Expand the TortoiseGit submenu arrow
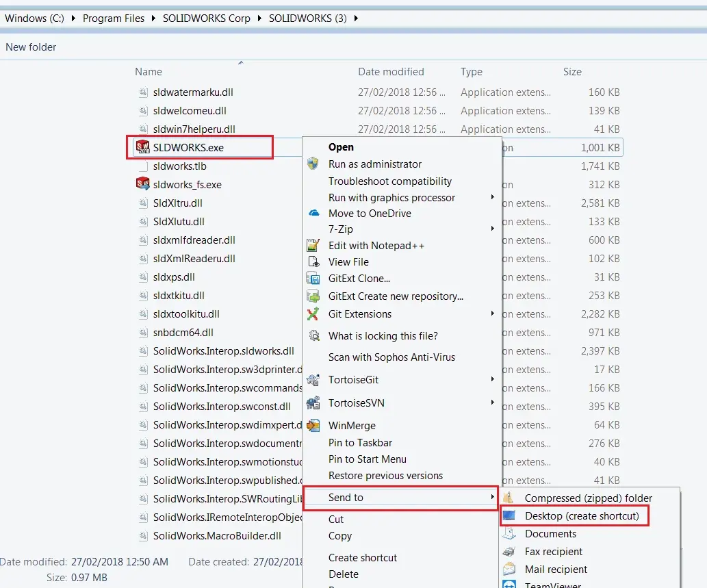Screen dimensions: 707x588 point(492,379)
